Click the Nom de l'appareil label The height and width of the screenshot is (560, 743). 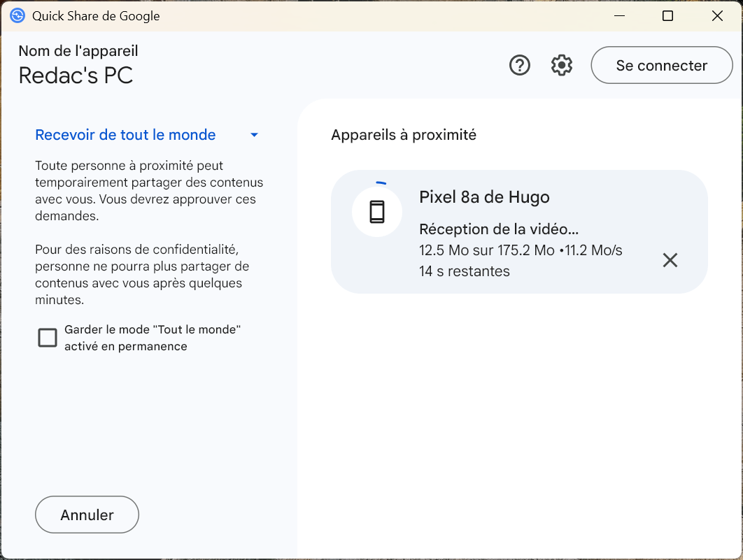[x=78, y=50]
